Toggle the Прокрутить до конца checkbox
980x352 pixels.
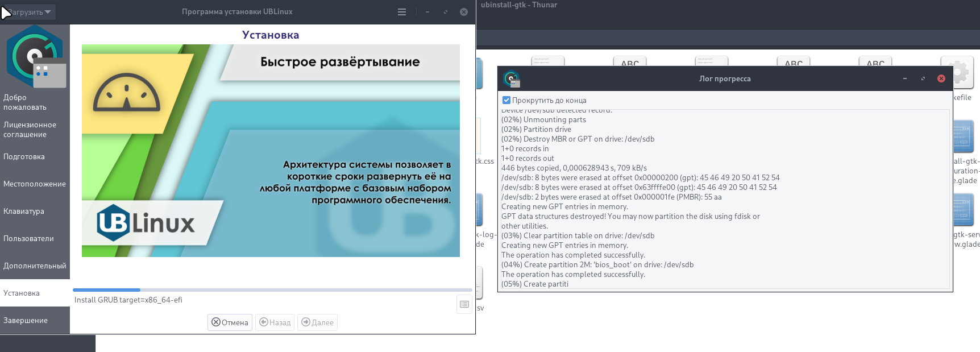(x=506, y=100)
